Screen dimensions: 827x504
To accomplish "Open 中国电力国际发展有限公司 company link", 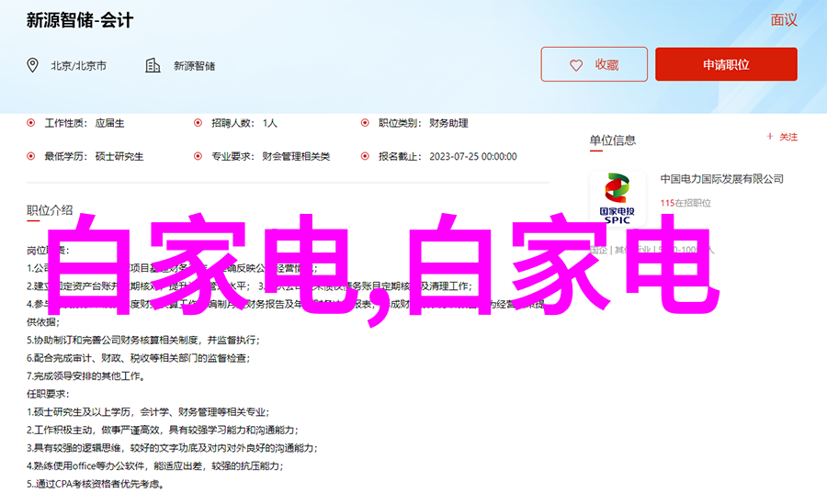I will tap(722, 179).
